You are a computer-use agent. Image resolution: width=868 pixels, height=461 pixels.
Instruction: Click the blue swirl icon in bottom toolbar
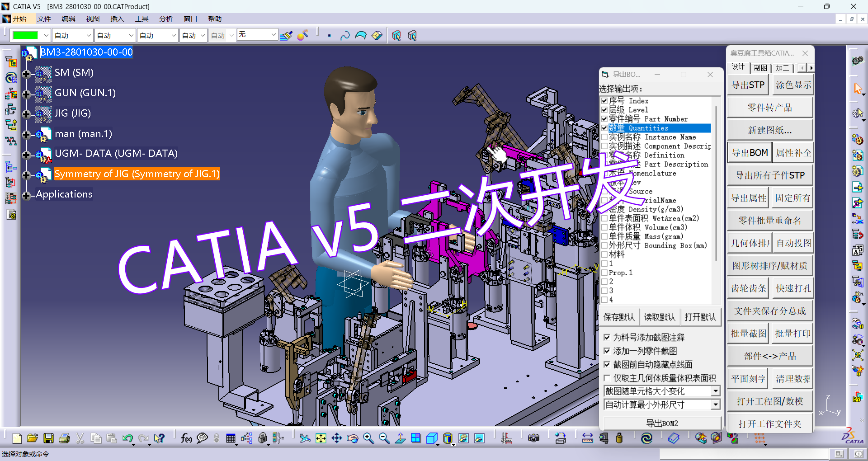coord(646,438)
